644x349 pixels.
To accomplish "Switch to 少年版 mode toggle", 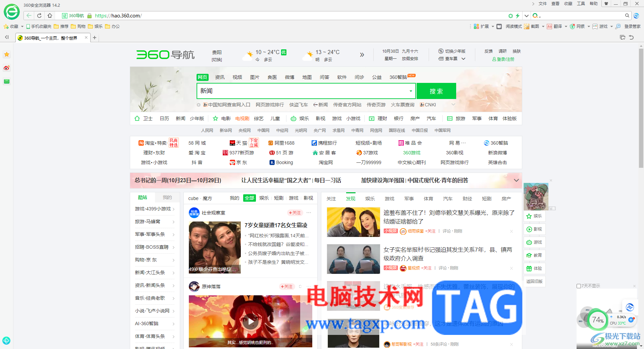I will [452, 51].
